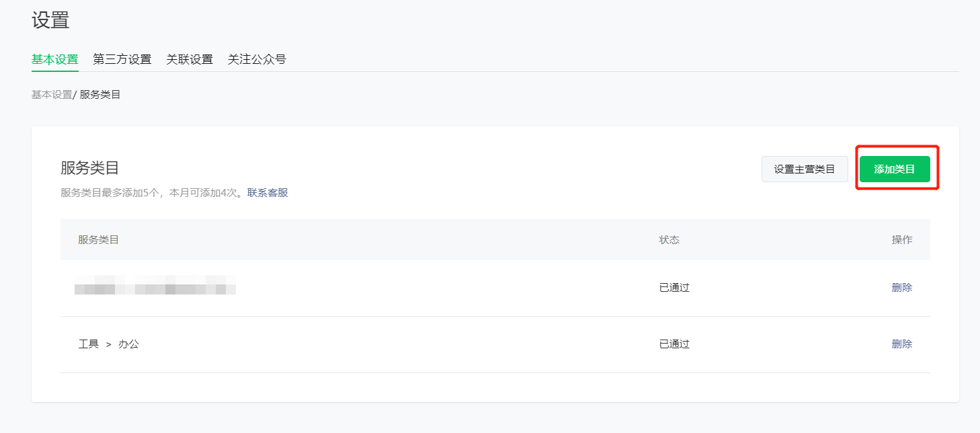Select the 关注公众号 tab
980x433 pixels.
pos(257,59)
